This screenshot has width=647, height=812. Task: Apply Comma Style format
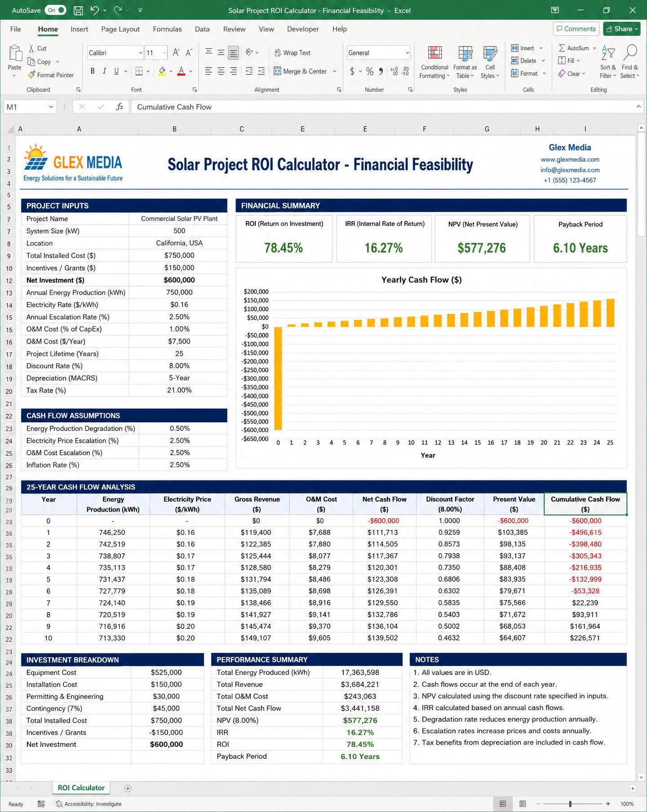[x=381, y=71]
